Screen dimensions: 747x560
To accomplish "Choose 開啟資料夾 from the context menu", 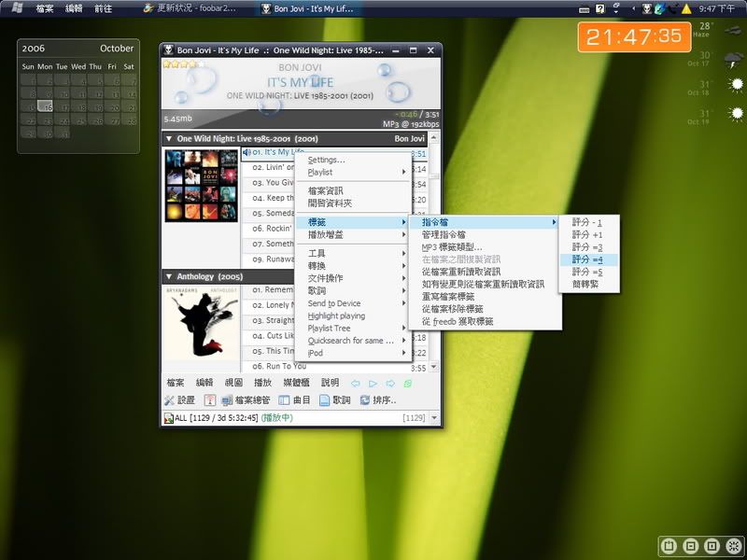I will pos(354,203).
